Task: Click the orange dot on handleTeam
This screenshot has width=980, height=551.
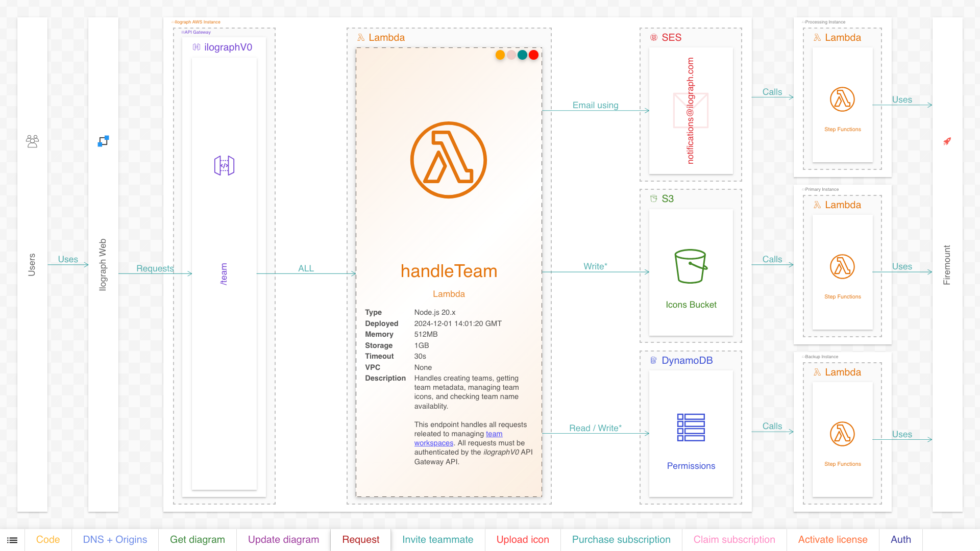Action: (x=500, y=55)
